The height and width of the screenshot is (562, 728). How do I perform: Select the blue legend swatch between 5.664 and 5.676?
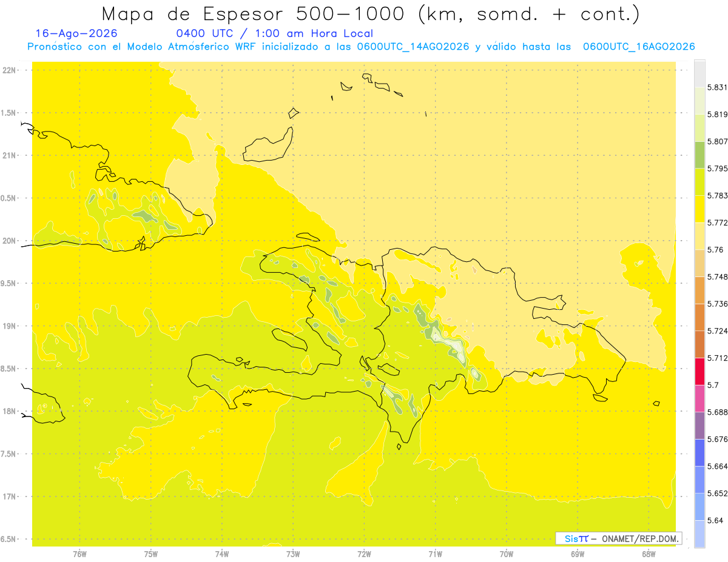pos(699,452)
